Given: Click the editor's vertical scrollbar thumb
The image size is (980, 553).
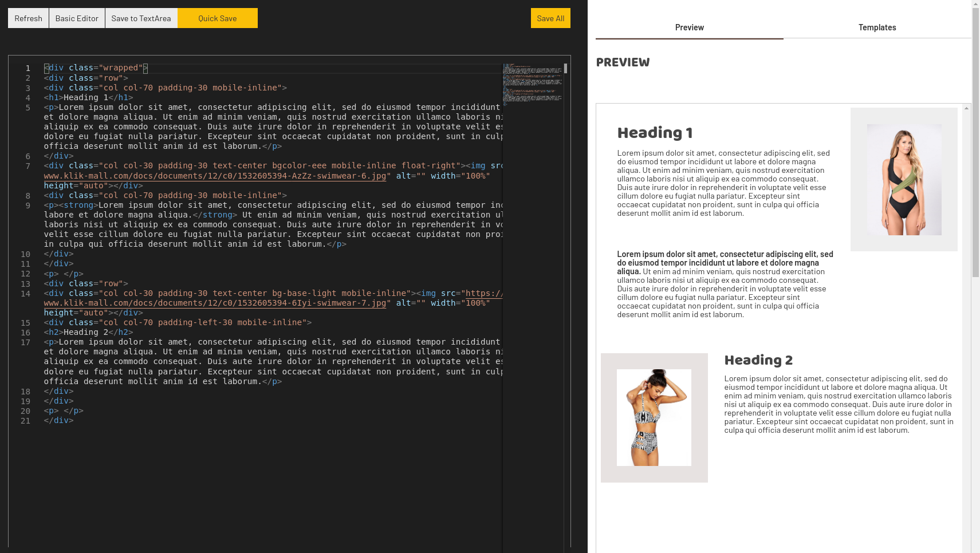Looking at the screenshot, I should 566,68.
